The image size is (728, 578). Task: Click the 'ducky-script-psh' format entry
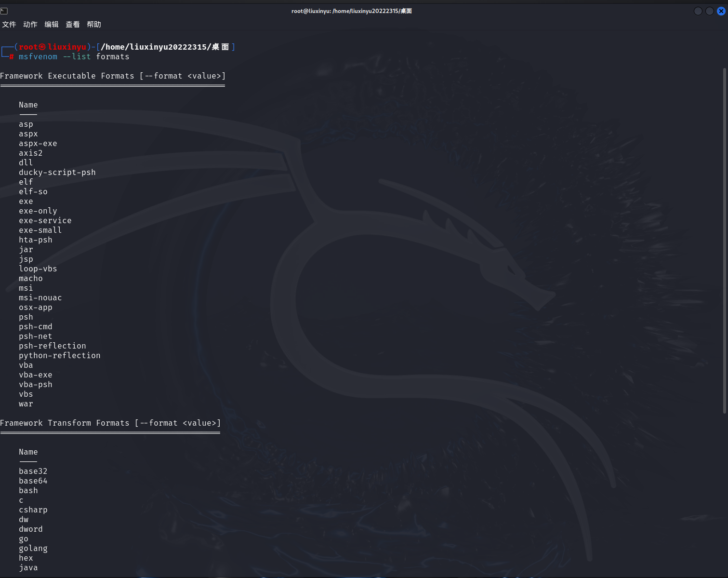[57, 173]
